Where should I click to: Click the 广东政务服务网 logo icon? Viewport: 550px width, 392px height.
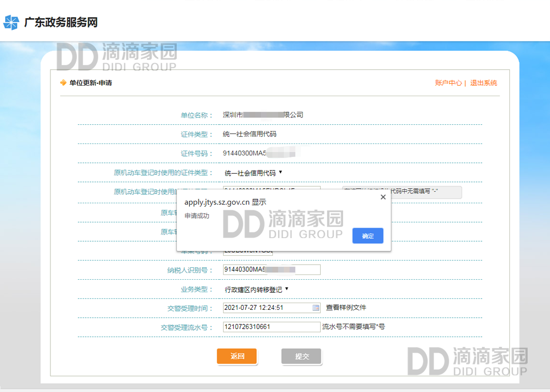pyautogui.click(x=11, y=22)
